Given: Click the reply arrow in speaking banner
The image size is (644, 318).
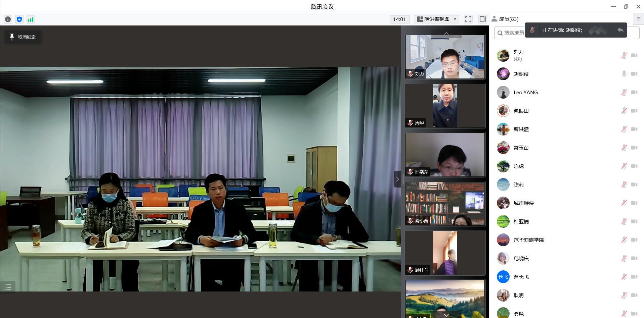Looking at the screenshot, I should [x=620, y=30].
